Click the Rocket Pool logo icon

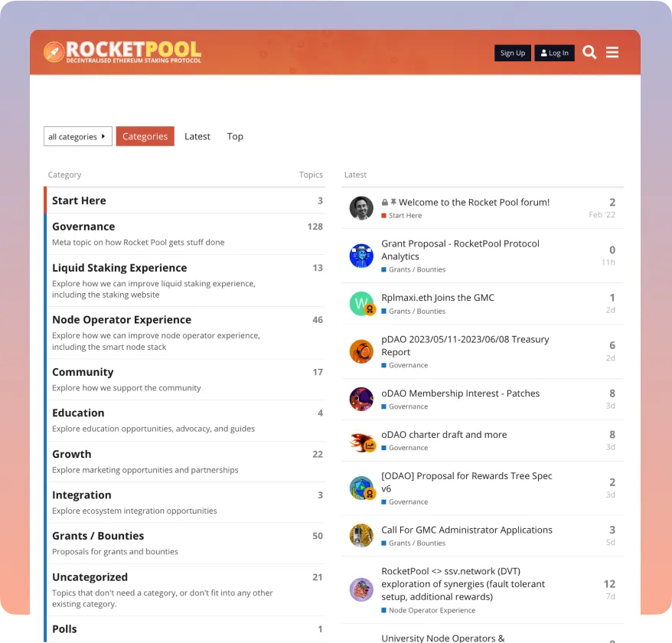click(x=54, y=52)
